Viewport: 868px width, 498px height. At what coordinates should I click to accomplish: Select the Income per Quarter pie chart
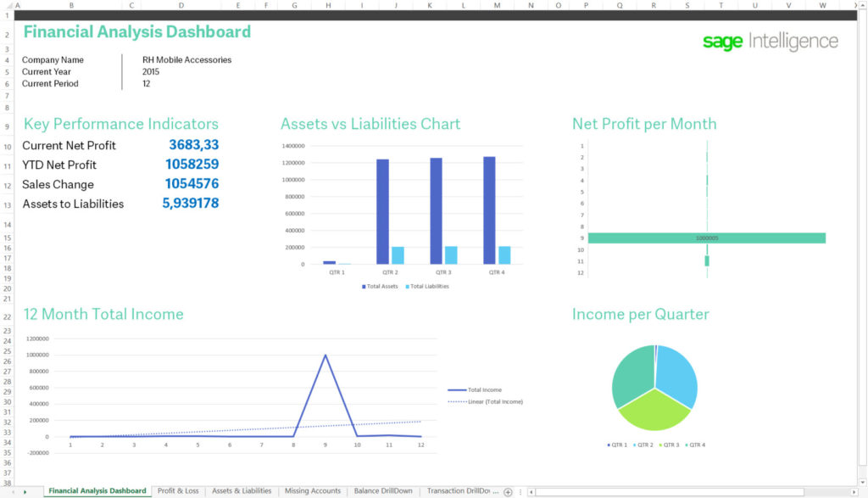(x=654, y=386)
